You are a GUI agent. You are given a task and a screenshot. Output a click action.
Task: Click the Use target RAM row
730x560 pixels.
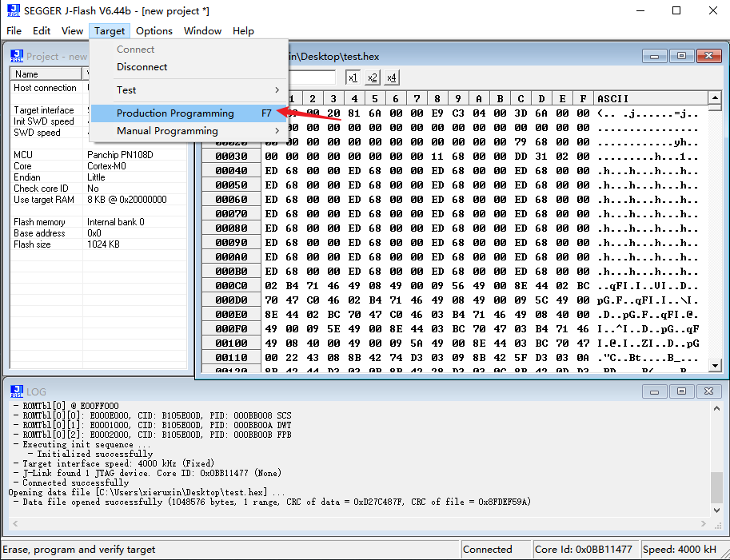pos(98,200)
